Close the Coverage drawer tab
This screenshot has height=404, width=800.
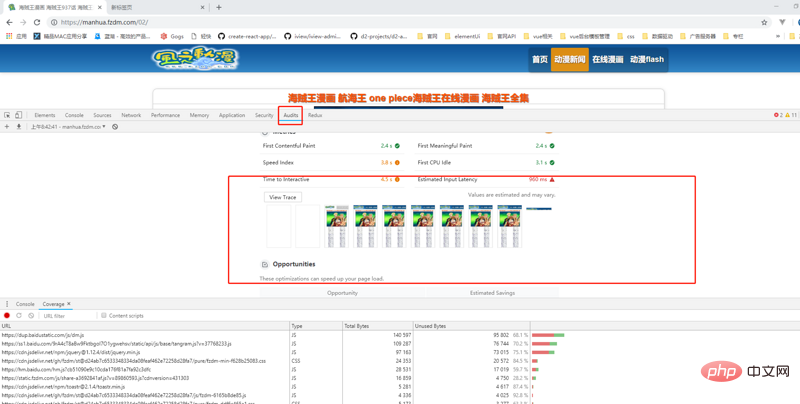[x=69, y=304]
